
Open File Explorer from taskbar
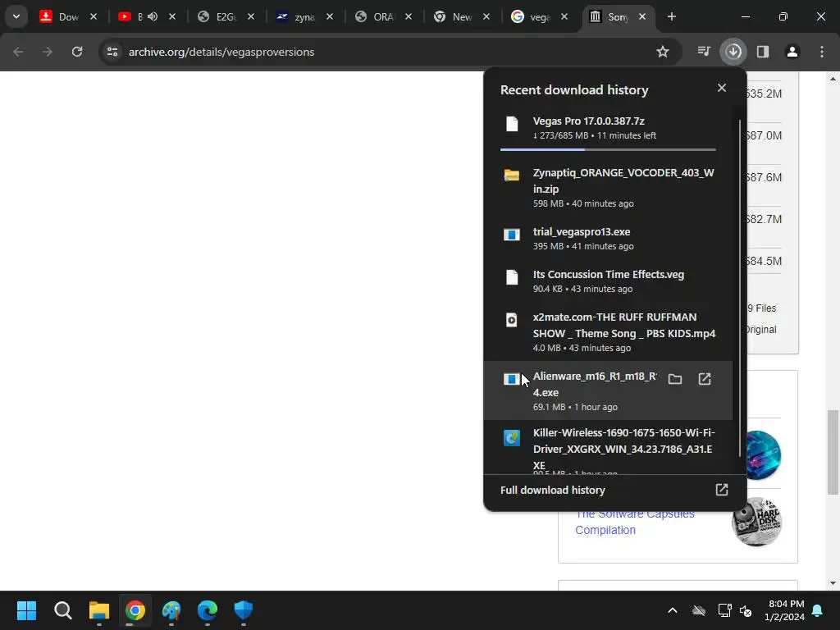99,610
